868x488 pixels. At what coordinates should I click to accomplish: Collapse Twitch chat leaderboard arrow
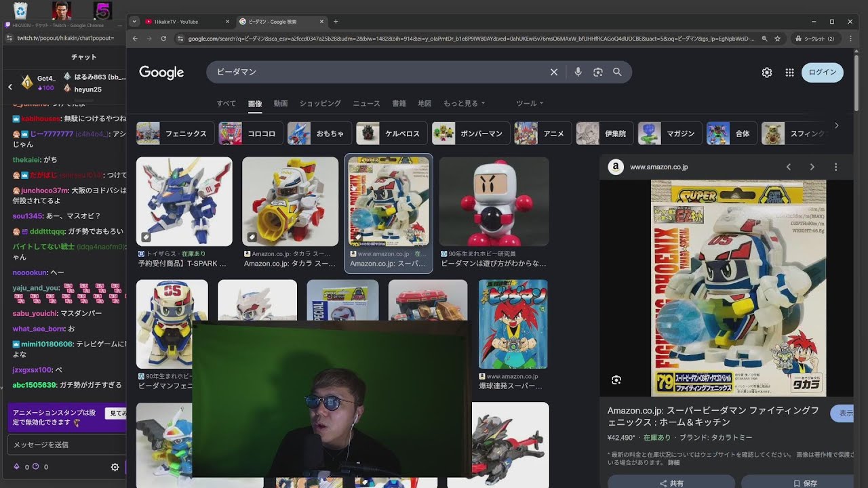(10, 87)
